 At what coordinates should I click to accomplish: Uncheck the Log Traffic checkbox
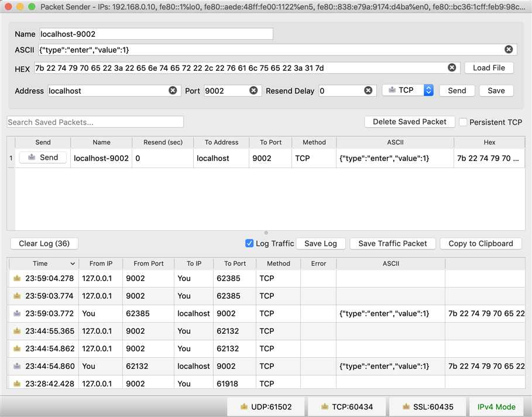pos(249,243)
